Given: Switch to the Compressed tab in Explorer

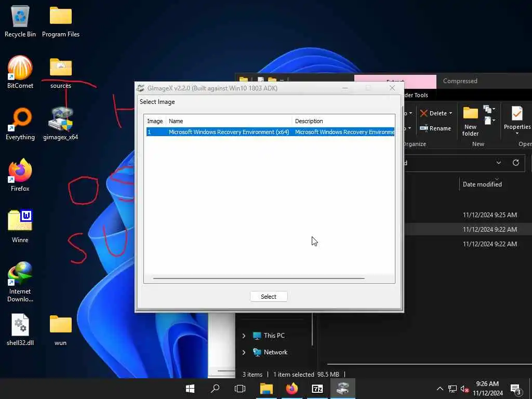Looking at the screenshot, I should [460, 81].
